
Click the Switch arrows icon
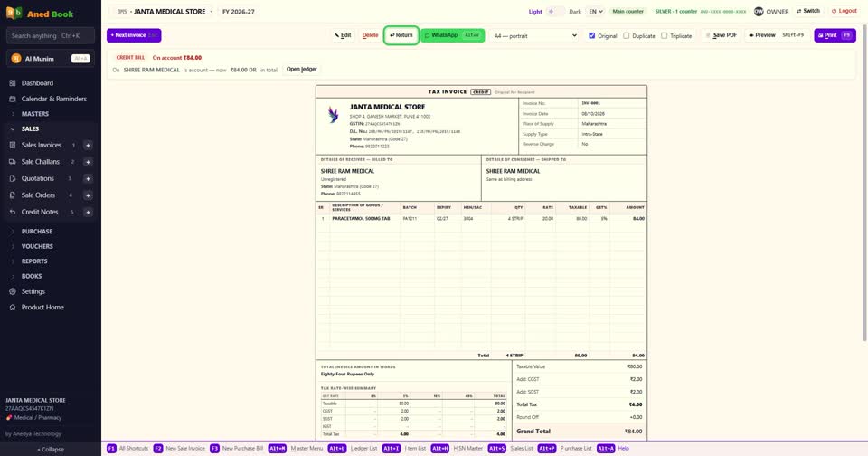click(x=798, y=11)
